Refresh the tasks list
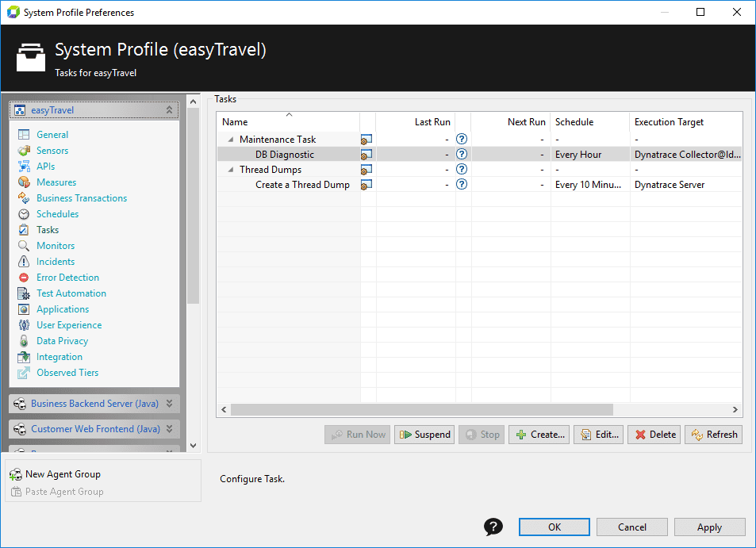 714,435
